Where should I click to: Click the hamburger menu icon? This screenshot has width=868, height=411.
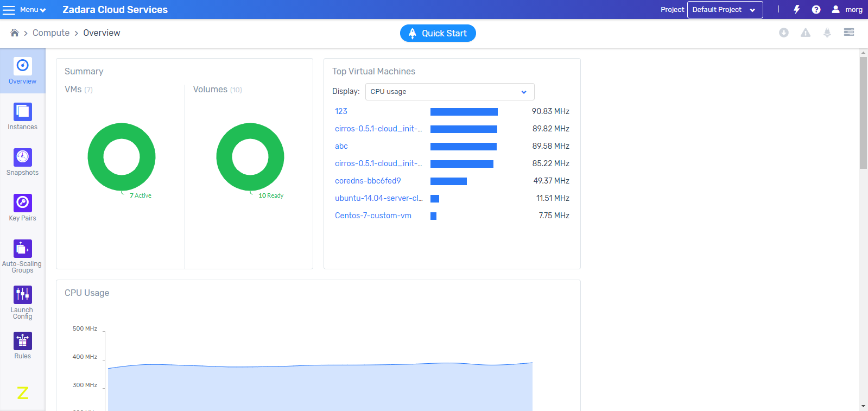9,10
